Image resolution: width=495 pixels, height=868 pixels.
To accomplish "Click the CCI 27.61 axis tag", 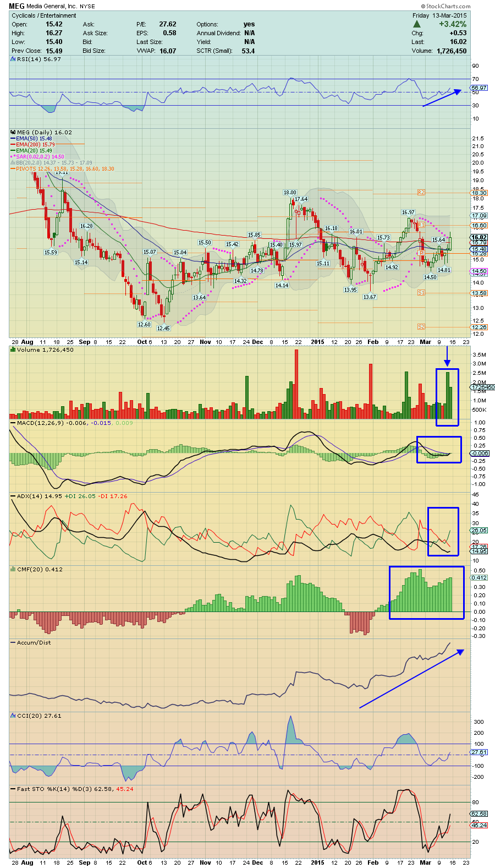I will [x=479, y=752].
